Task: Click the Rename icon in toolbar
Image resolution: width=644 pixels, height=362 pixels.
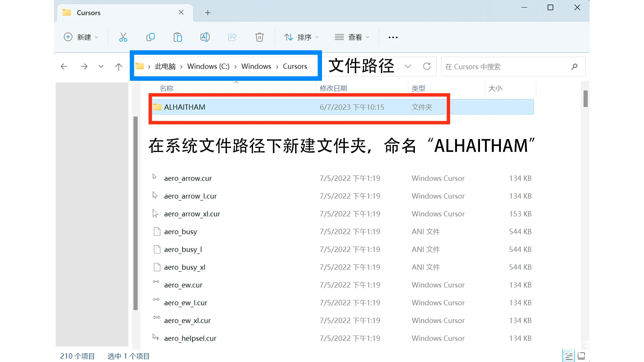Action: coord(205,37)
